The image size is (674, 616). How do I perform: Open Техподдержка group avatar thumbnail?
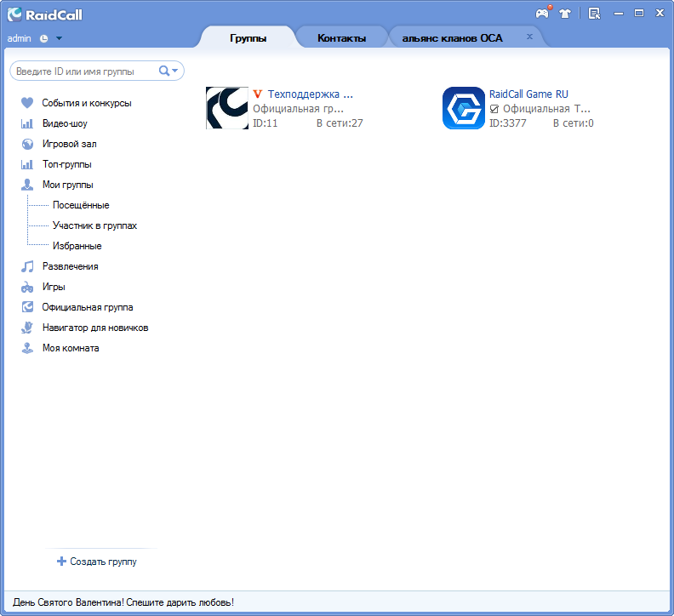click(x=227, y=108)
